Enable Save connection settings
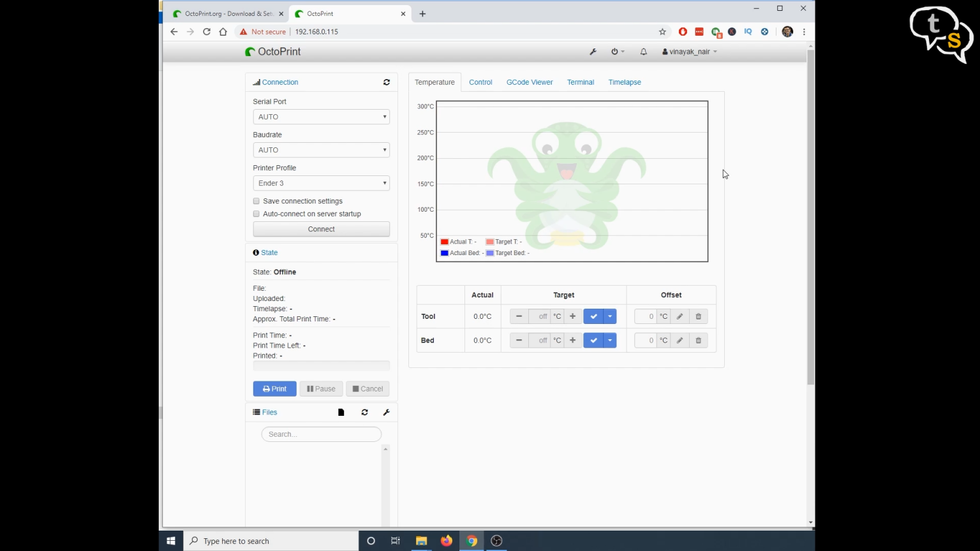This screenshot has height=551, width=980. 256,201
